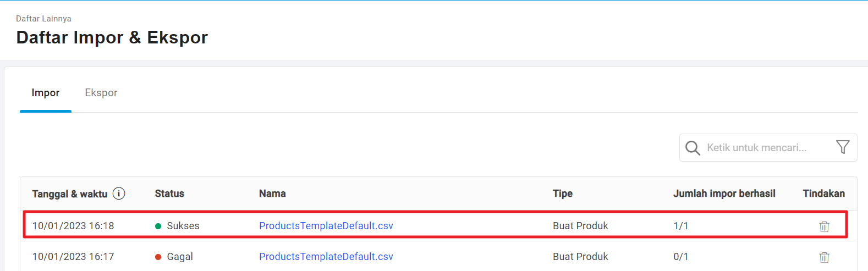Click the red Gagal status dot

tap(158, 257)
